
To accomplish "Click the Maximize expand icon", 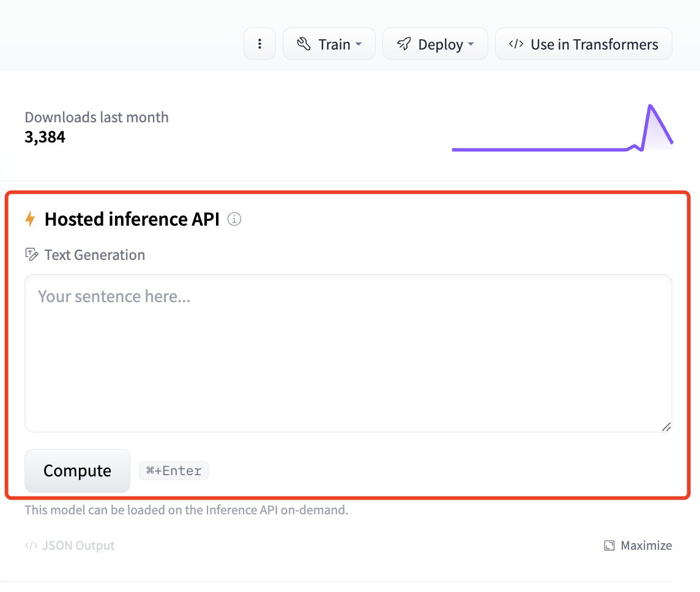I will tap(609, 546).
